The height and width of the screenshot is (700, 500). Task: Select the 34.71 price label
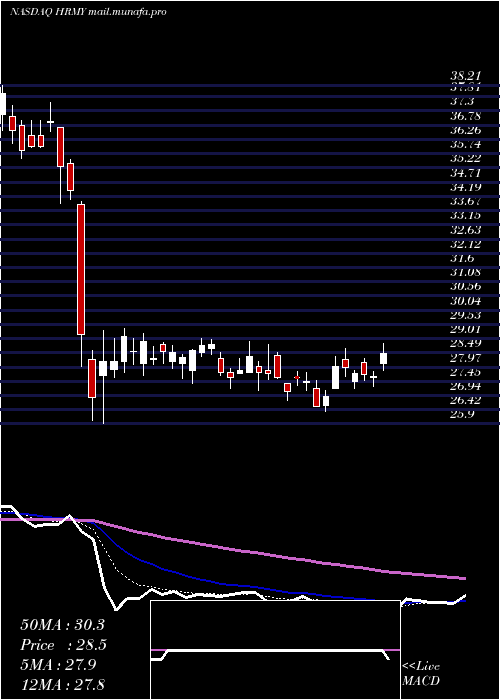pyautogui.click(x=465, y=173)
